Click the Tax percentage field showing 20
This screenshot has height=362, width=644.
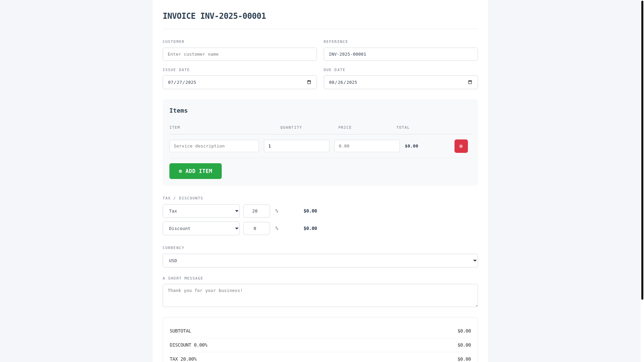click(257, 211)
